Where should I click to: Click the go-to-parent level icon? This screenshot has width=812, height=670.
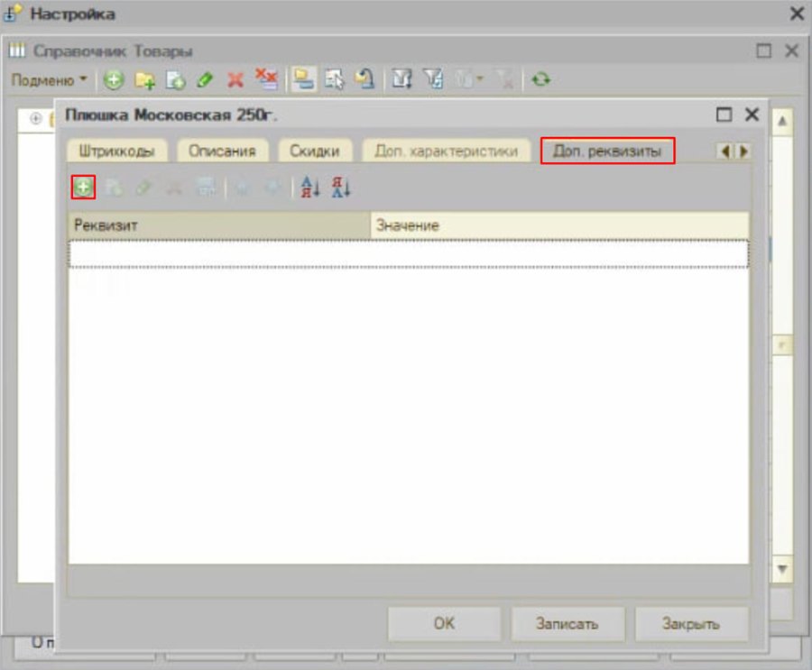pyautogui.click(x=364, y=79)
